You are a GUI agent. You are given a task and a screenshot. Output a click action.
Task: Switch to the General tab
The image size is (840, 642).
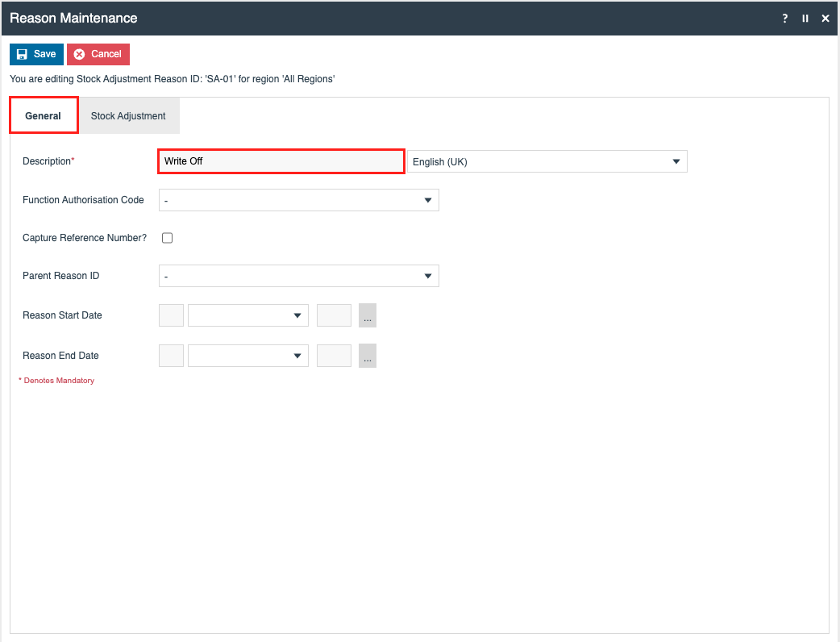point(44,115)
